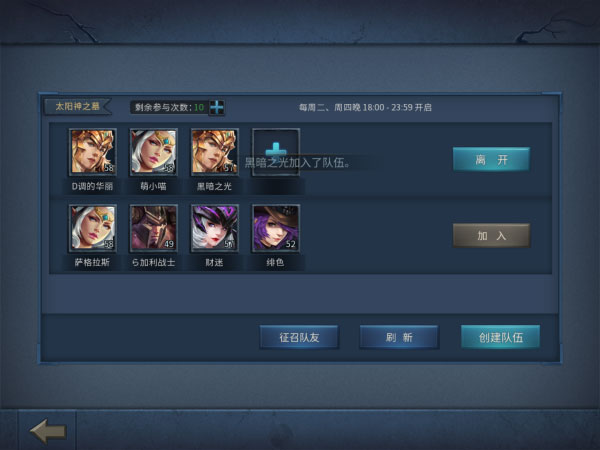Select 黑暗之光 player avatar
The image size is (600, 450).
[215, 152]
